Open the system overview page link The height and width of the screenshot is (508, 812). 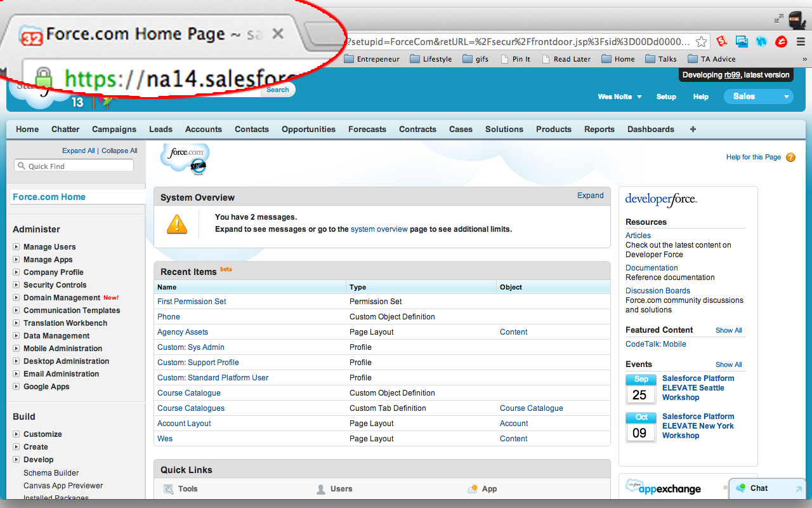[379, 229]
